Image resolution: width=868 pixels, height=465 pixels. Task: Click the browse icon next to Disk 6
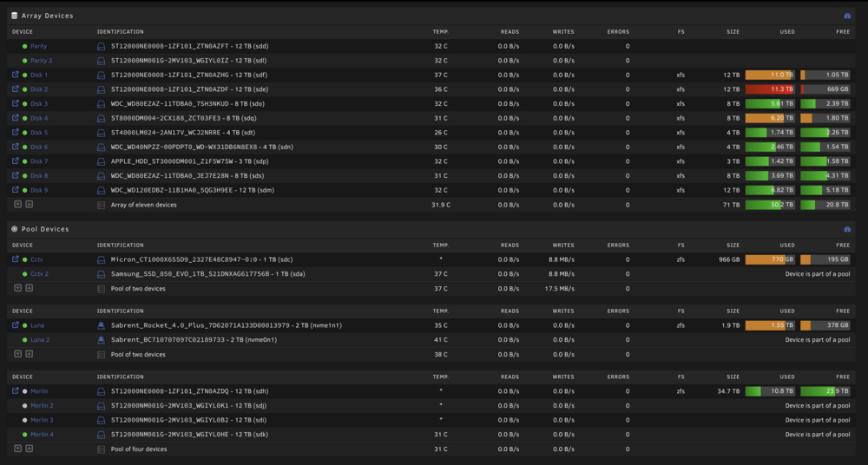(x=16, y=146)
